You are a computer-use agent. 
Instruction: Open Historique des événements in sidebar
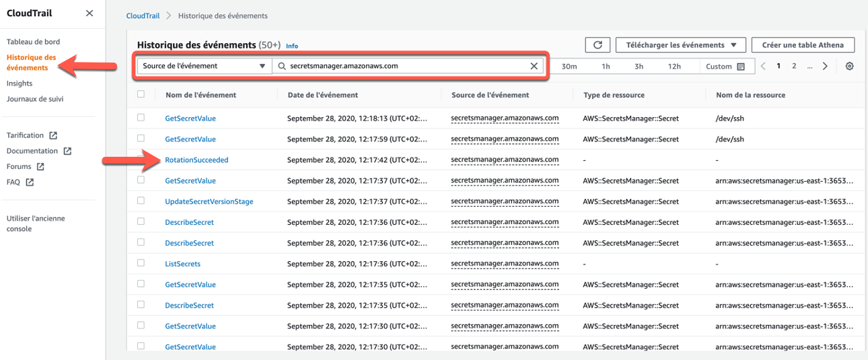click(x=31, y=63)
